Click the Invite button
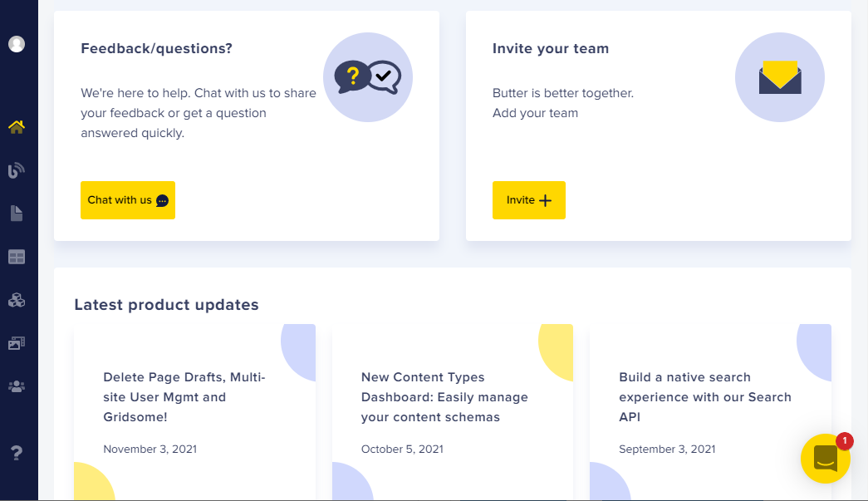 [528, 200]
